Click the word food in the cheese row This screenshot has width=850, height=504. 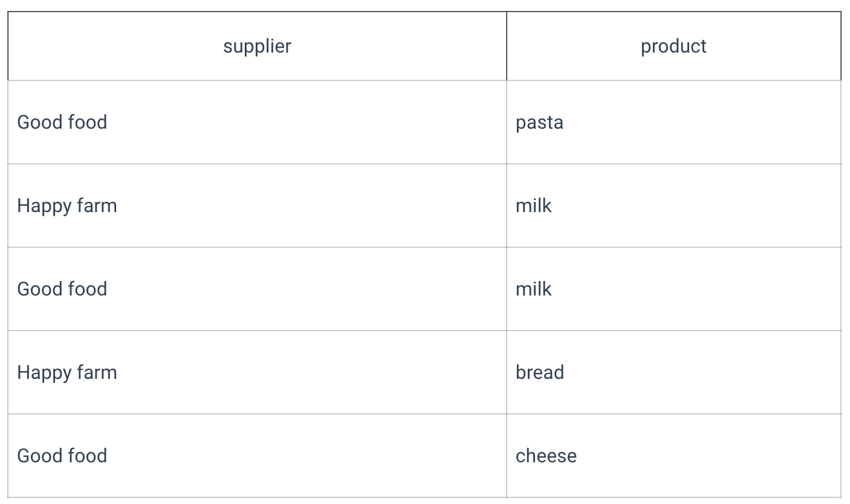(x=85, y=456)
